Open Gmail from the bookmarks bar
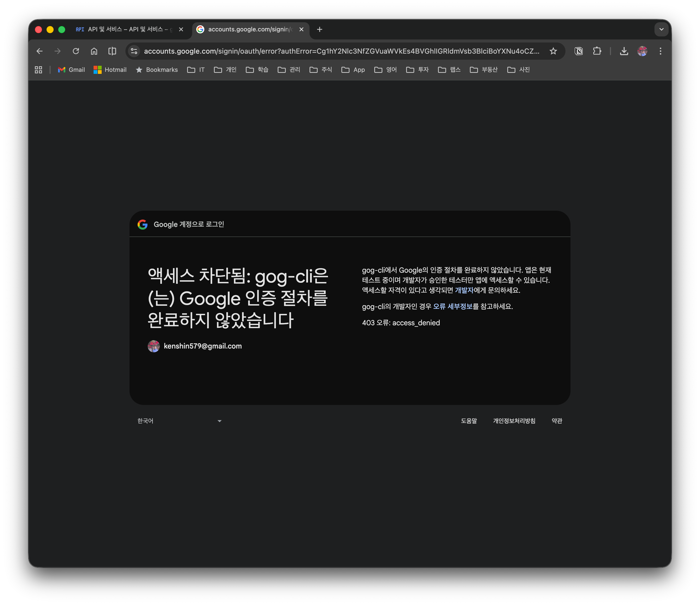700x605 pixels. [71, 70]
